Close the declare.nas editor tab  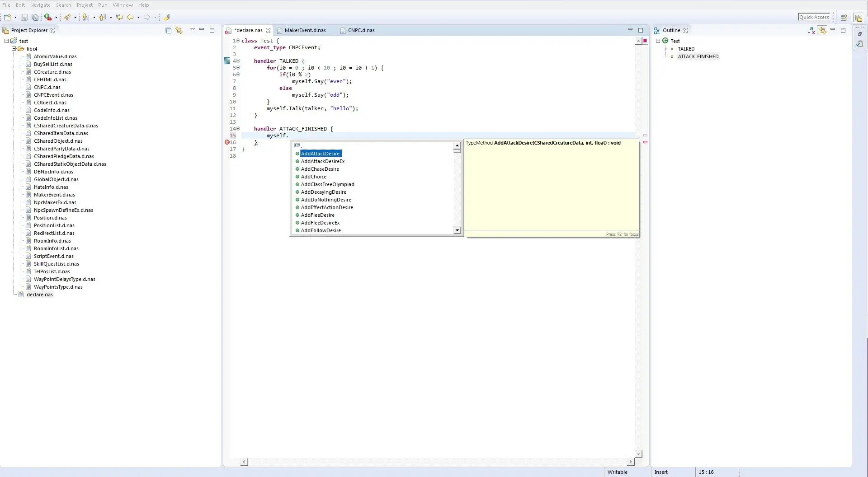point(268,30)
